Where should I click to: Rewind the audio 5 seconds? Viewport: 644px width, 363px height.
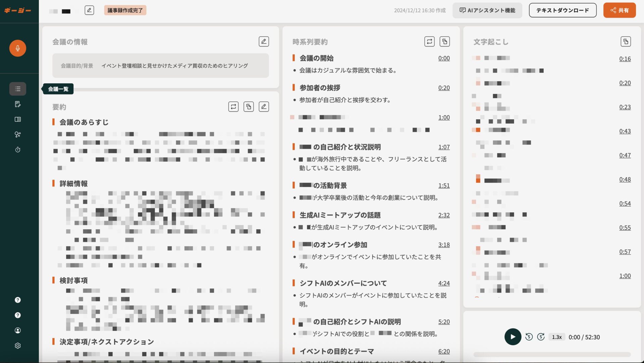click(529, 337)
